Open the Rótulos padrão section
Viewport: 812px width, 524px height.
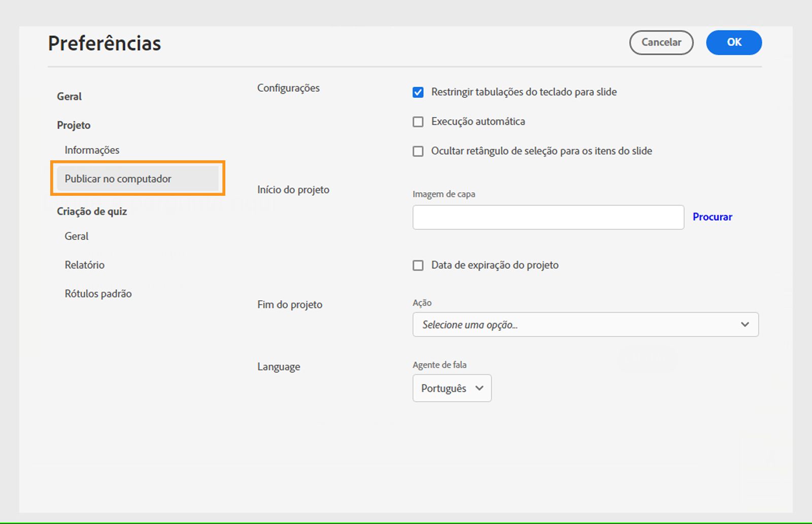[x=98, y=294]
